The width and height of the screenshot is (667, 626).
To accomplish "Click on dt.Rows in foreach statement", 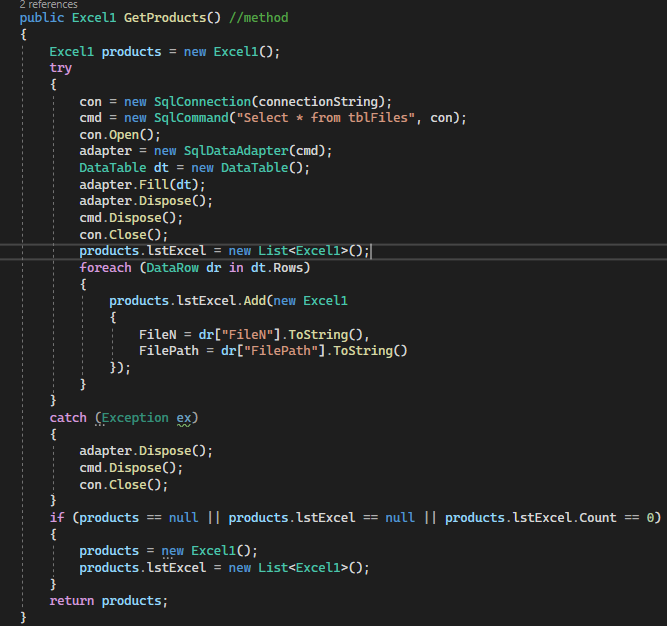I will click(277, 268).
